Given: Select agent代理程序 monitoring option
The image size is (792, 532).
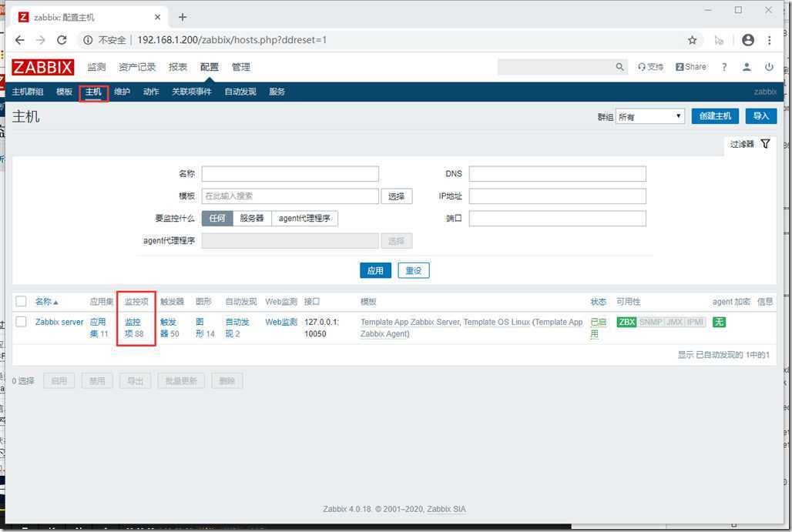Looking at the screenshot, I should tap(304, 218).
